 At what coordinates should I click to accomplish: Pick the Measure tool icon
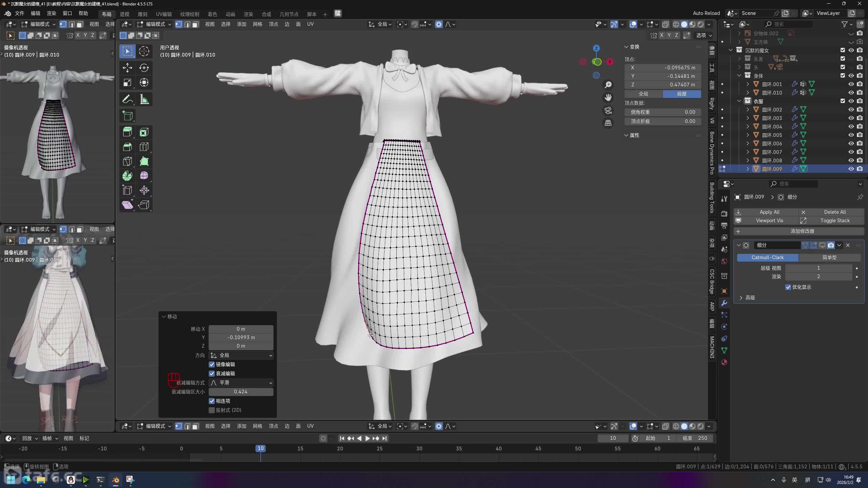(x=144, y=100)
